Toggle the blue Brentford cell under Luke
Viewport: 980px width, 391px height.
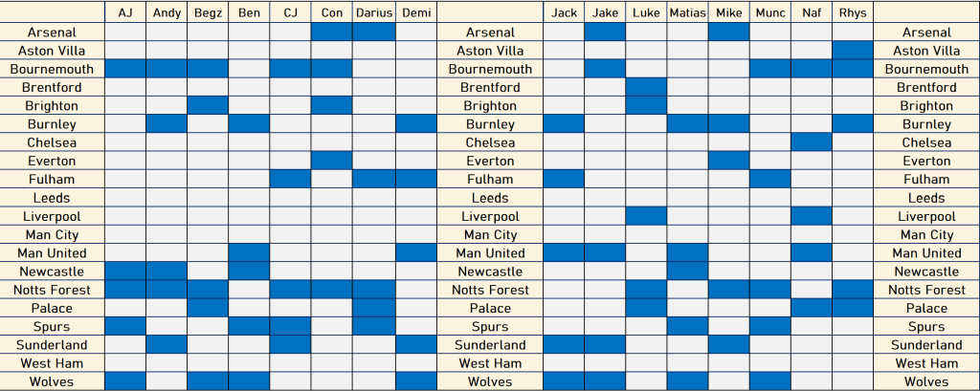click(x=646, y=87)
